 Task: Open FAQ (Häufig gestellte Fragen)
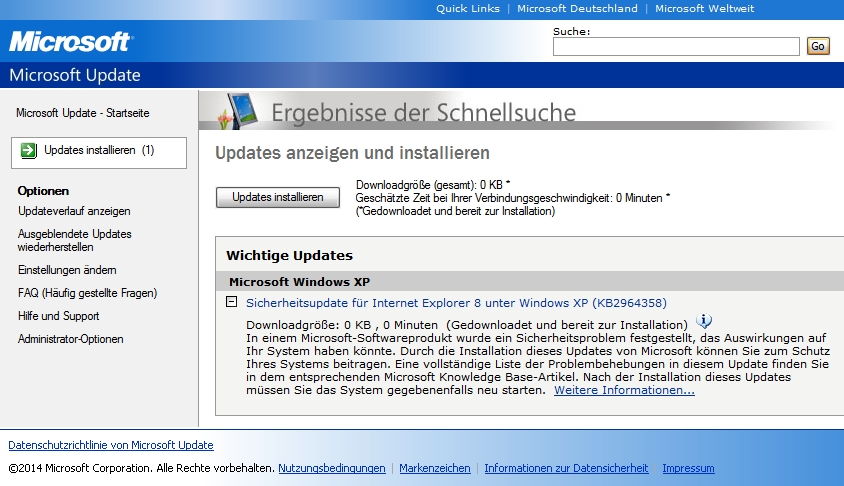[87, 293]
